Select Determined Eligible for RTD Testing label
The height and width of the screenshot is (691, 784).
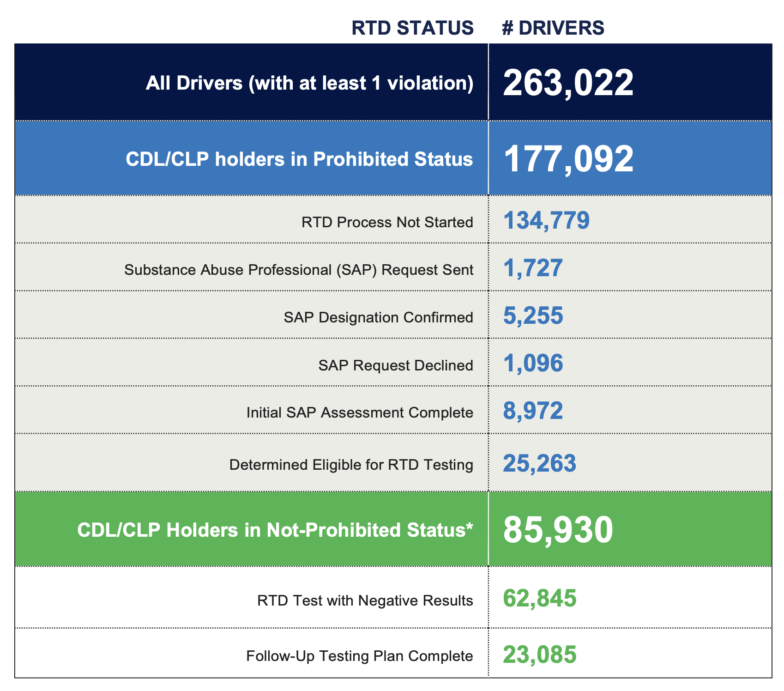pyautogui.click(x=351, y=464)
